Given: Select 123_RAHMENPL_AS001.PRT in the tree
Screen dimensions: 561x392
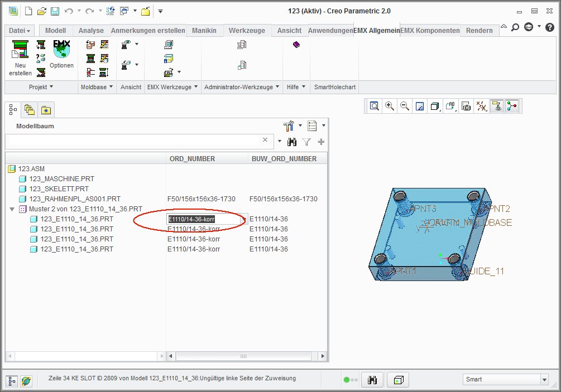Looking at the screenshot, I should pos(75,199).
